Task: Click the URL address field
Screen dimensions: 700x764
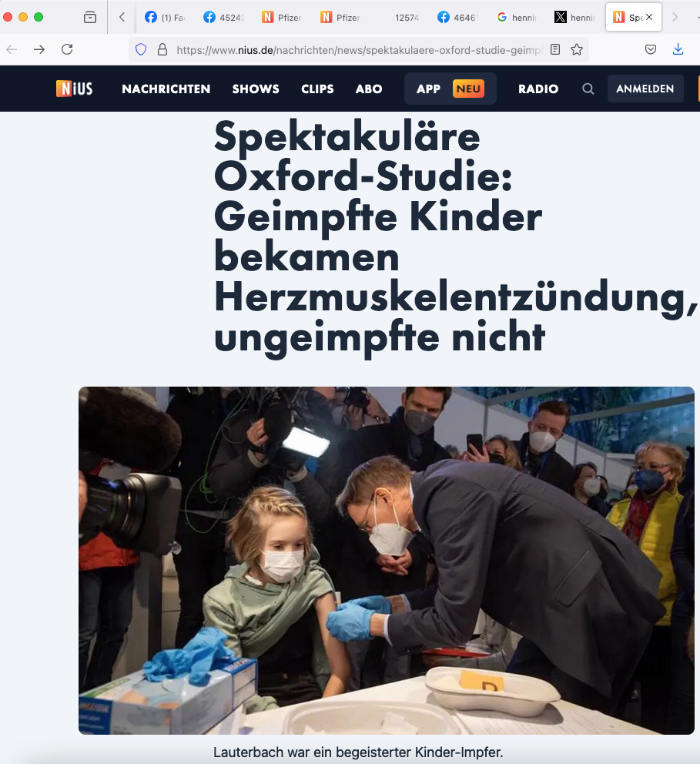Action: coord(360,50)
